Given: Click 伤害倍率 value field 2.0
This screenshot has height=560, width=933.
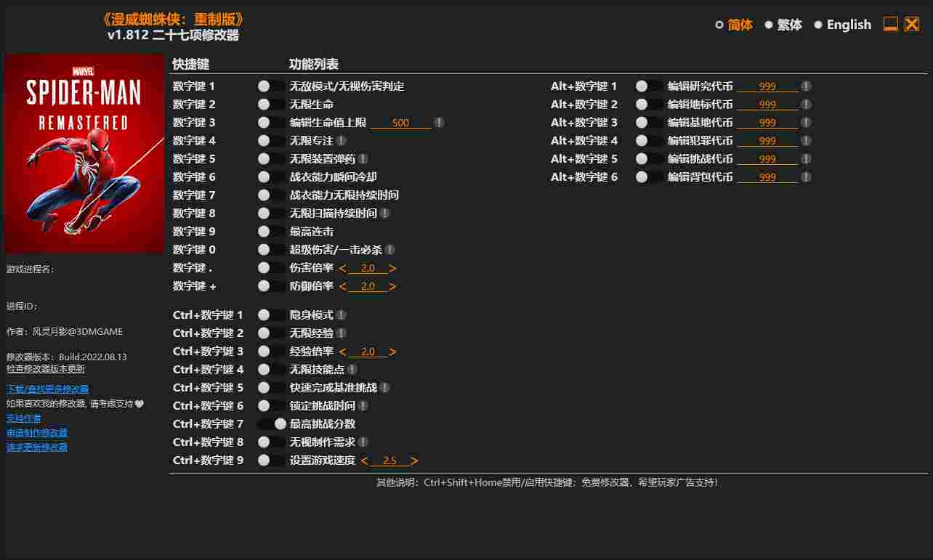Looking at the screenshot, I should click(368, 269).
